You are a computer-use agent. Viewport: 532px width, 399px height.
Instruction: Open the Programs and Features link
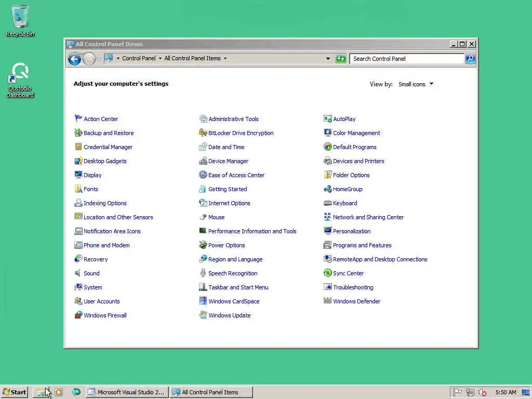click(x=362, y=245)
